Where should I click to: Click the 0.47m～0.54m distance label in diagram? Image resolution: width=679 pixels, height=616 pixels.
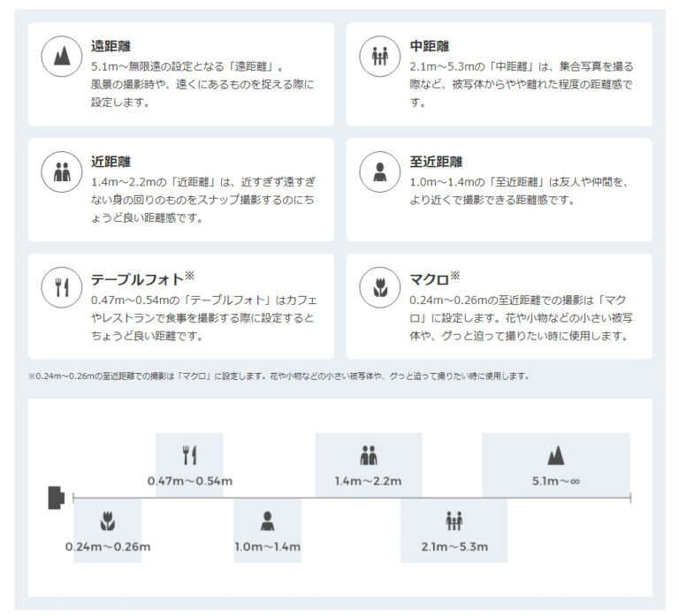(x=189, y=481)
